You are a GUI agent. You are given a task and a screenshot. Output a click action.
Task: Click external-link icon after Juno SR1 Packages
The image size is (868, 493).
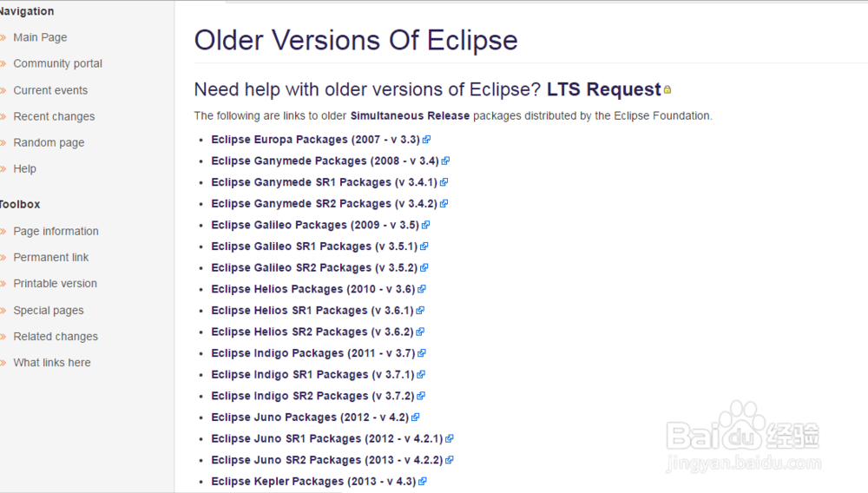[450, 439]
